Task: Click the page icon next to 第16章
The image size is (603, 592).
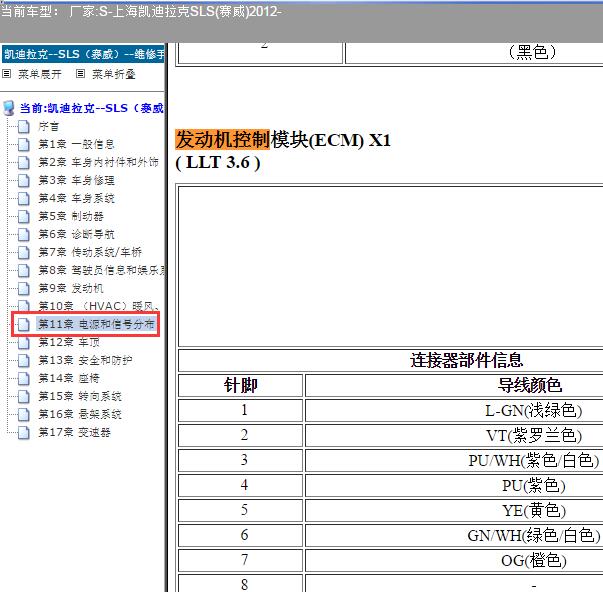Action: click(x=24, y=415)
